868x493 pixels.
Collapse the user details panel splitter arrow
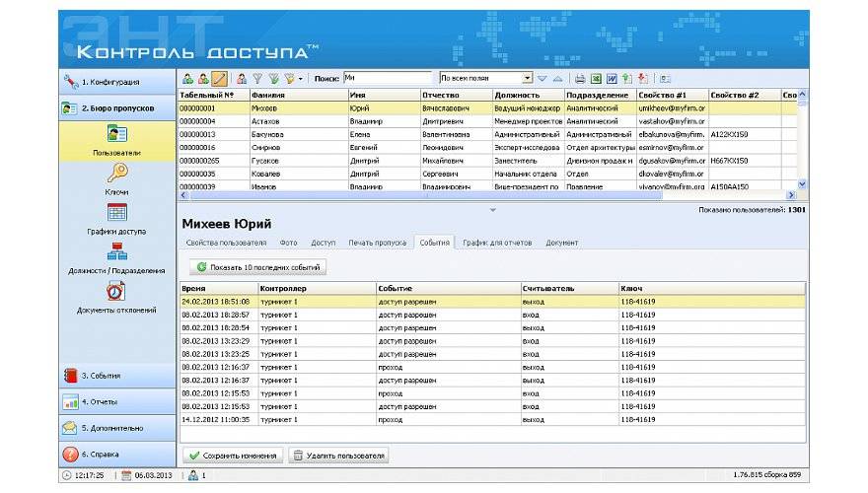click(493, 210)
